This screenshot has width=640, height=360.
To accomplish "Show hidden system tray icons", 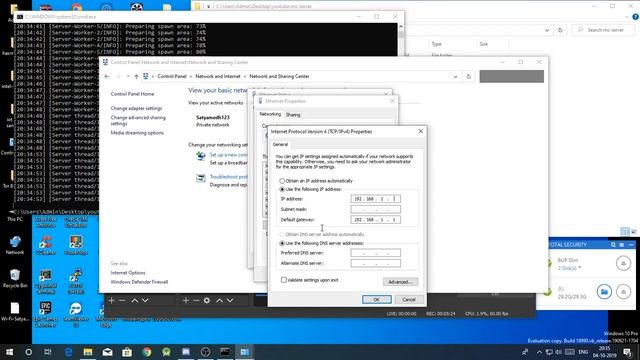I will pos(539,352).
